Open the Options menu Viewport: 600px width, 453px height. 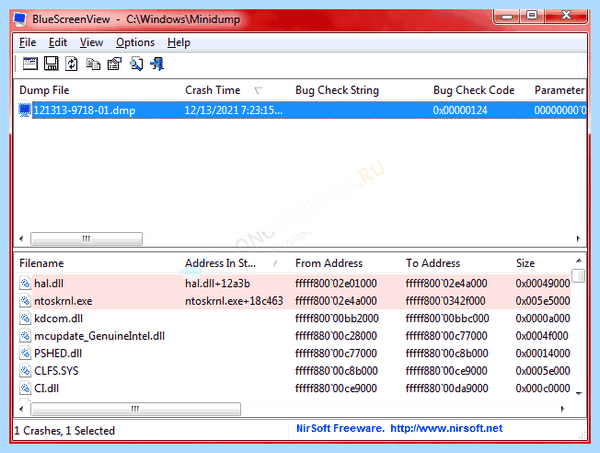(135, 42)
